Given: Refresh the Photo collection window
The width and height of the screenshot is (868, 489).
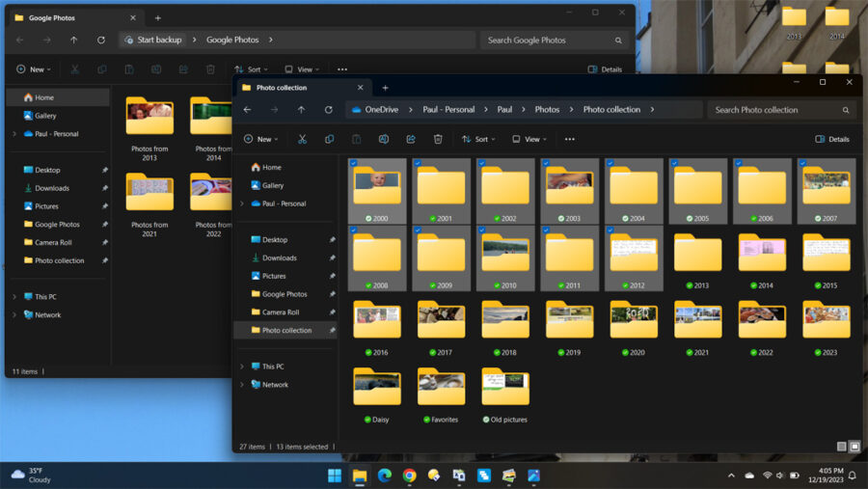Looking at the screenshot, I should click(x=329, y=110).
